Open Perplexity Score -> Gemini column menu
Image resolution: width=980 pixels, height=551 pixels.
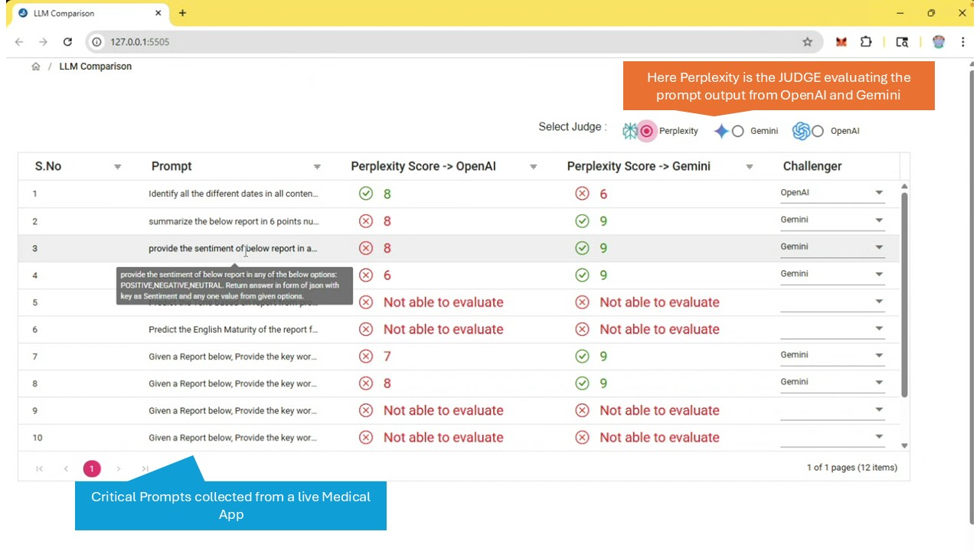coord(750,167)
